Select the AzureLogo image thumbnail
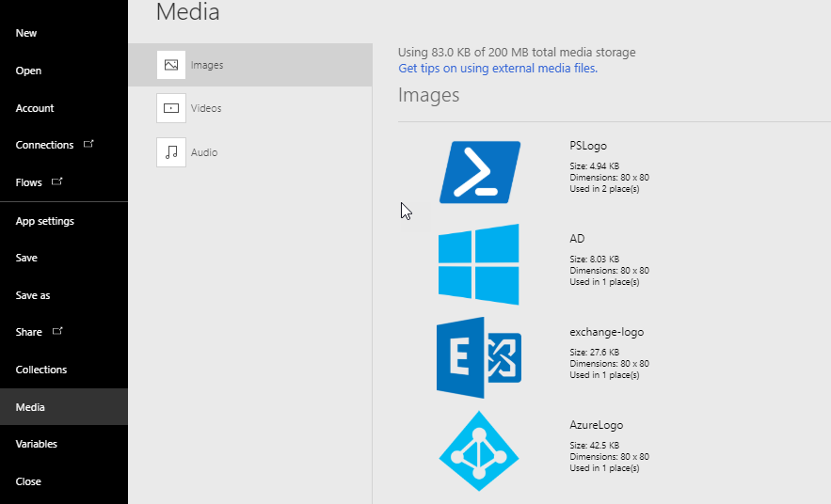The image size is (831, 504). tap(479, 451)
